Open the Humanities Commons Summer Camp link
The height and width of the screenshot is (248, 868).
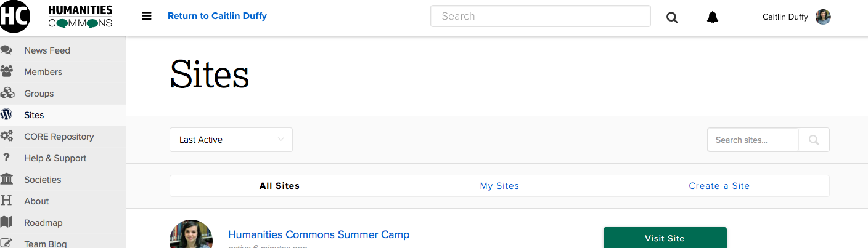(318, 234)
